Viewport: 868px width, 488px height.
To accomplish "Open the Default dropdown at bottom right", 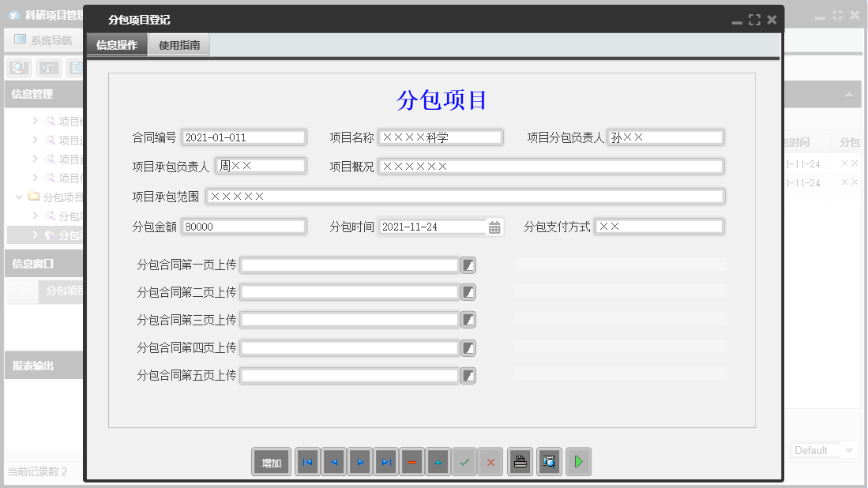I will pyautogui.click(x=824, y=450).
